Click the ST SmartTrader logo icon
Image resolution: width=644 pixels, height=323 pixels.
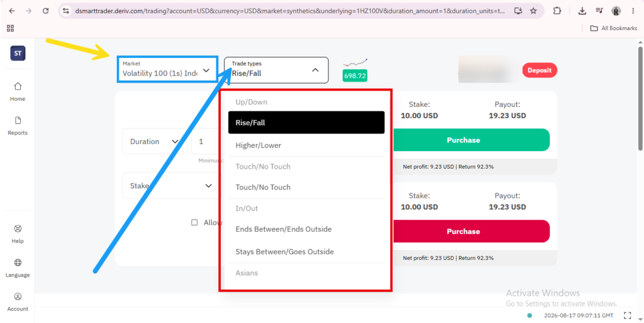coord(18,53)
